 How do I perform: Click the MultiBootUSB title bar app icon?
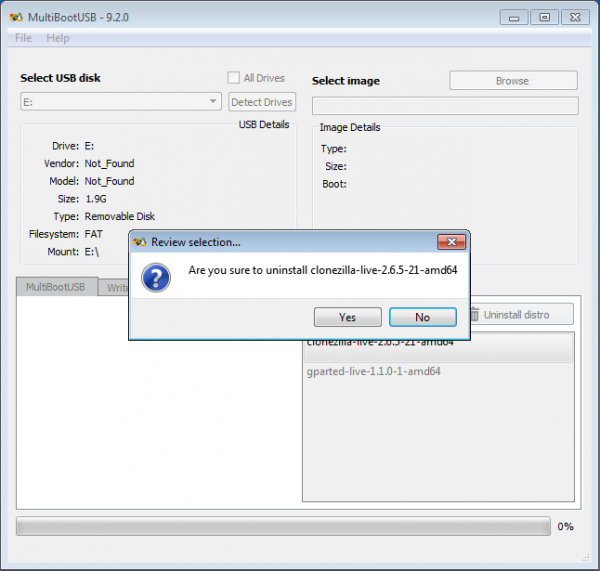(x=16, y=17)
